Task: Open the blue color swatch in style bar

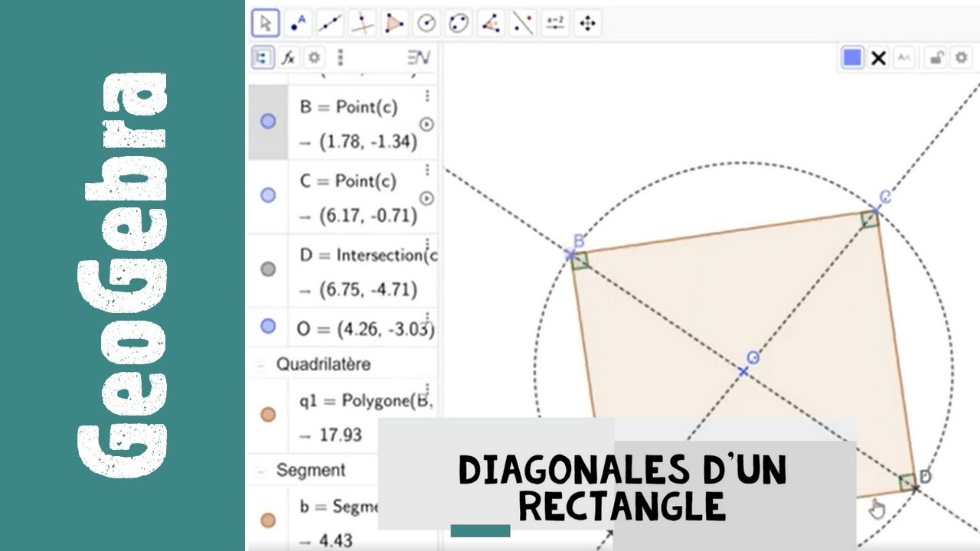Action: coord(852,57)
